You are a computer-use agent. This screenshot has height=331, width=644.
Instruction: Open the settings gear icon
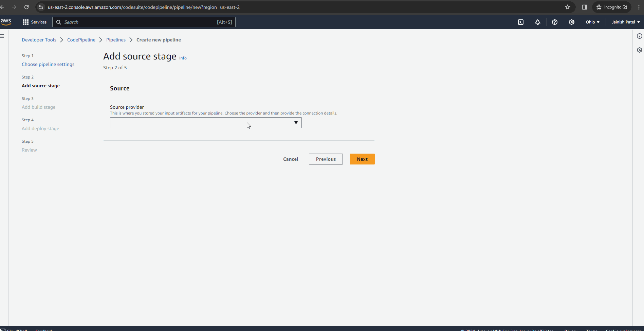click(572, 22)
